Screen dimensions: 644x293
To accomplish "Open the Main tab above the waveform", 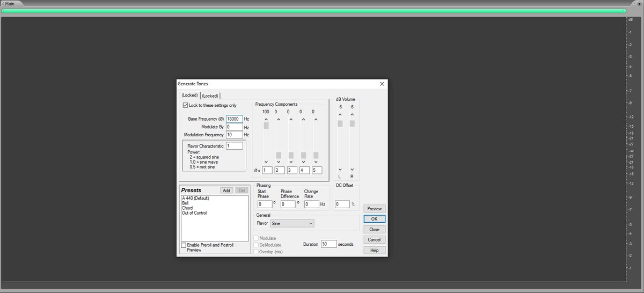I will (10, 3).
